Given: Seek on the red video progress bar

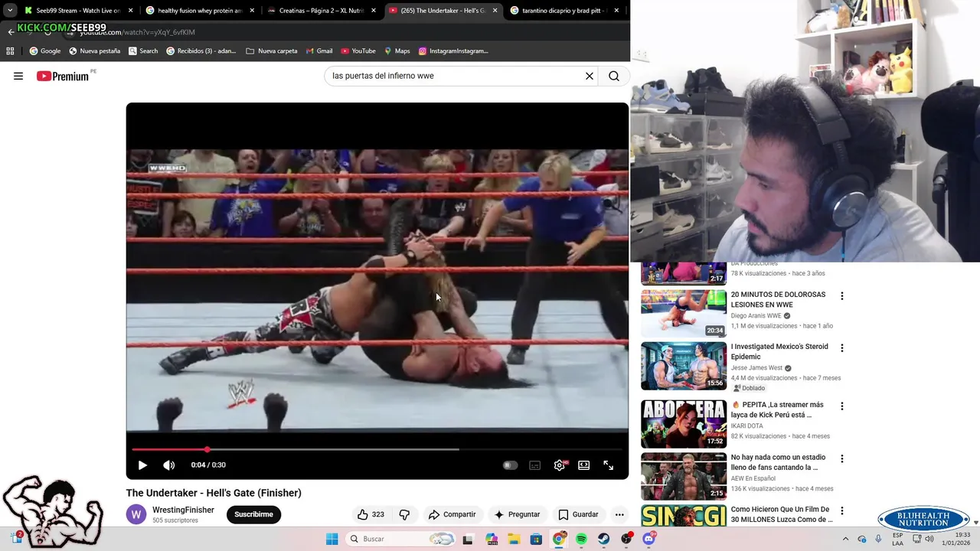Looking at the screenshot, I should click(377, 449).
